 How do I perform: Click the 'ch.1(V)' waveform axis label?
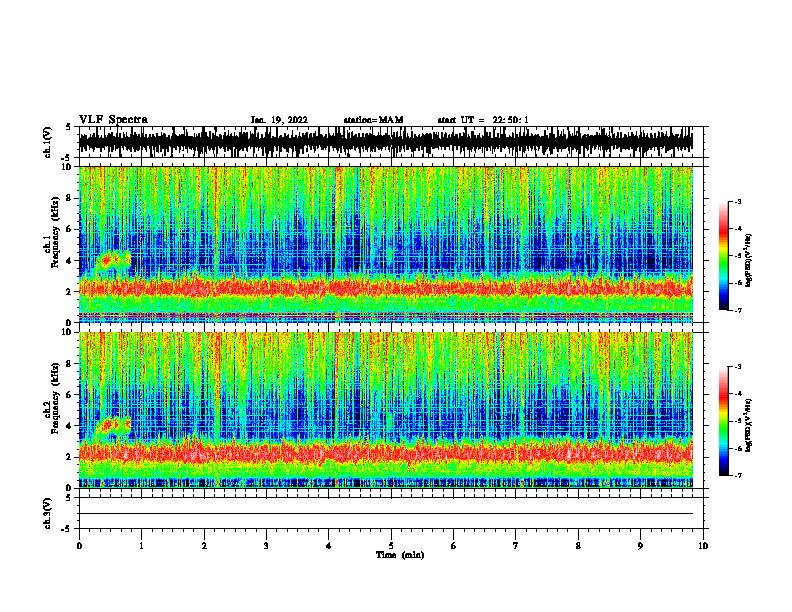click(48, 142)
